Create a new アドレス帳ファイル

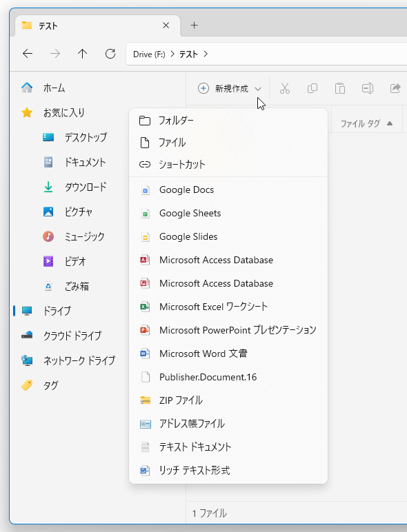(228, 424)
